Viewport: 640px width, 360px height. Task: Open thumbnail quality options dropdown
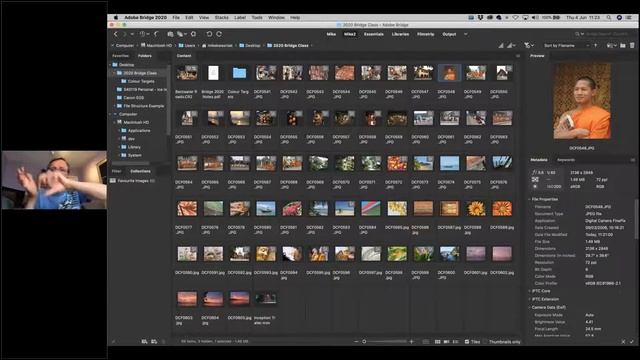510,46
